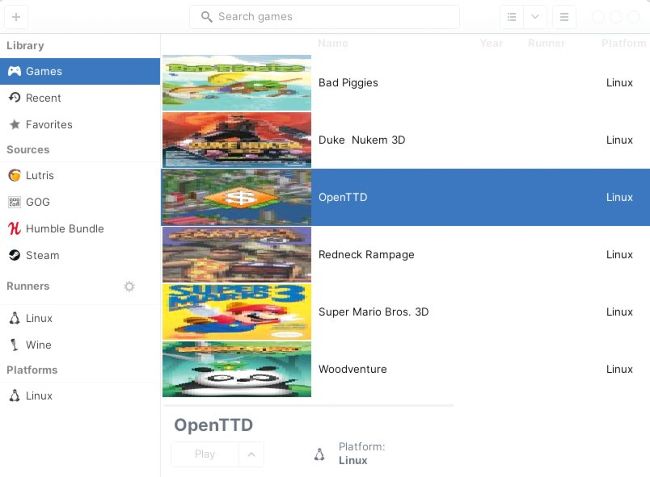The width and height of the screenshot is (650, 477).
Task: Click the add game plus icon
Action: [x=16, y=17]
